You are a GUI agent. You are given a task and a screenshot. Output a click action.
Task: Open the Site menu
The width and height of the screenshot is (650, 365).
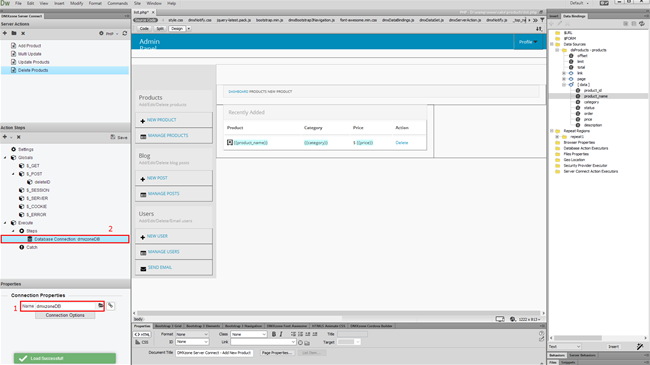click(x=137, y=3)
